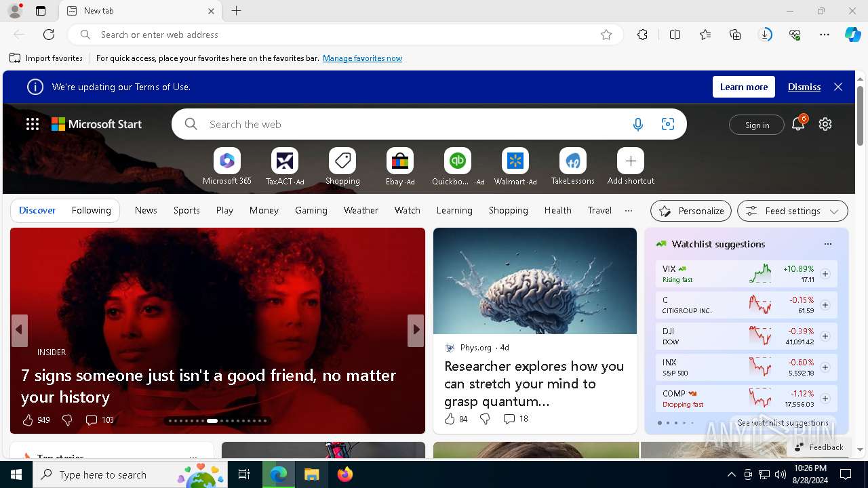Show hidden system tray icons
868x488 pixels.
tap(731, 474)
